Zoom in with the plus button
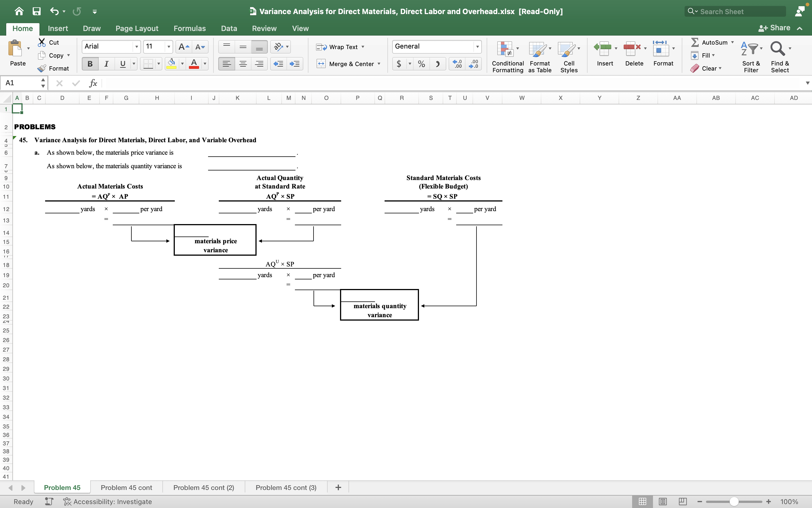Image resolution: width=812 pixels, height=508 pixels. tap(769, 502)
